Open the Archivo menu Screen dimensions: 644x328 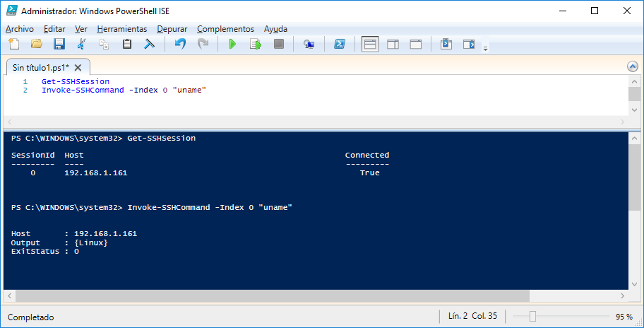coord(20,29)
